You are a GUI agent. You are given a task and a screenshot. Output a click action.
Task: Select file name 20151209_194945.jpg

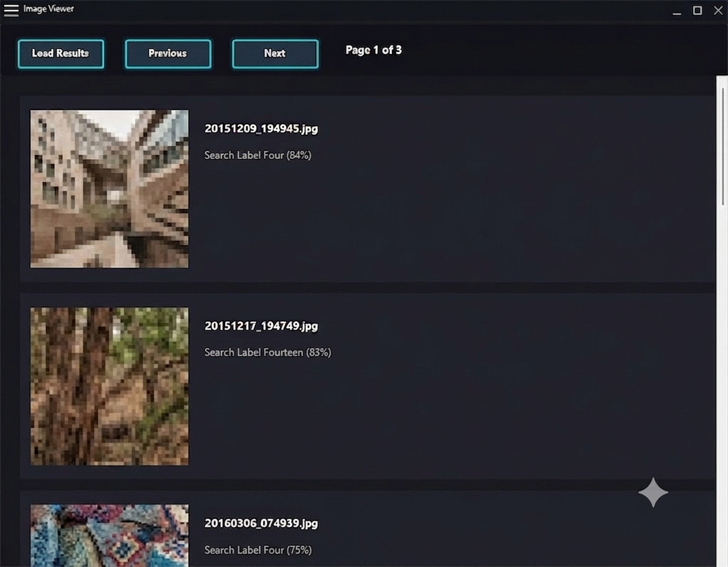(x=261, y=129)
